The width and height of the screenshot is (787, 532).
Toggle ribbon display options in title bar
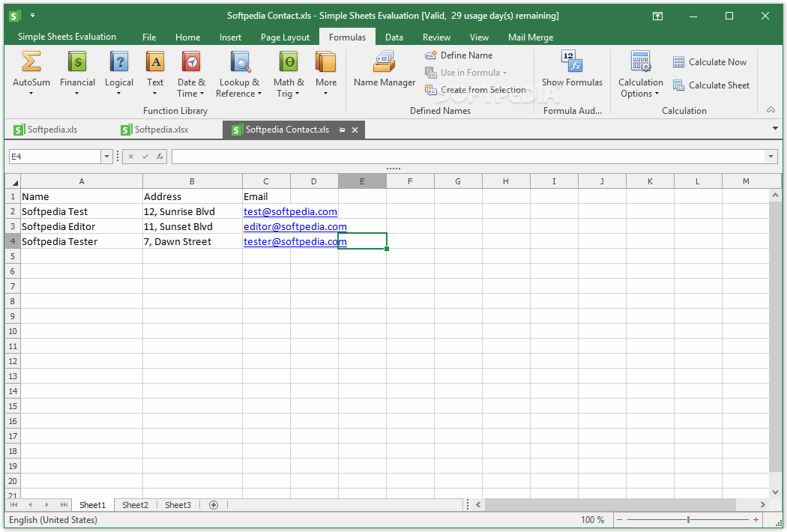click(x=657, y=16)
